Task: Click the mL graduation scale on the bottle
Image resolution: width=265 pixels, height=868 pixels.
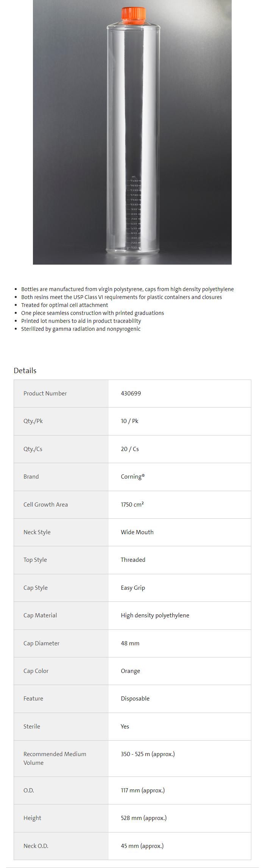Action: click(134, 212)
